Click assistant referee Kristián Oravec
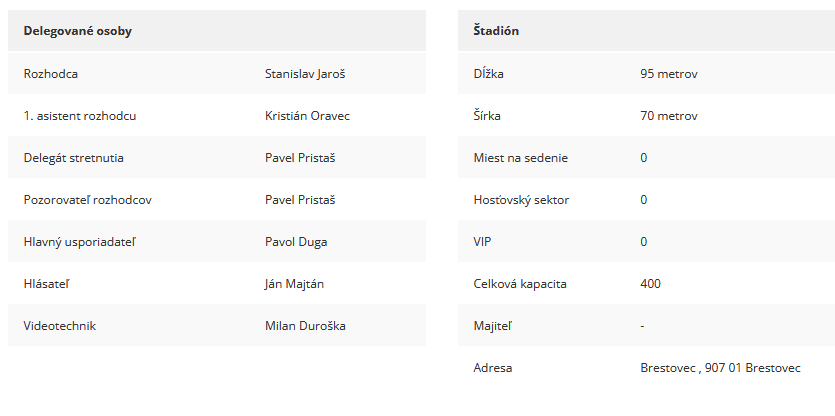Screen dimensions: 835x416 click(307, 116)
